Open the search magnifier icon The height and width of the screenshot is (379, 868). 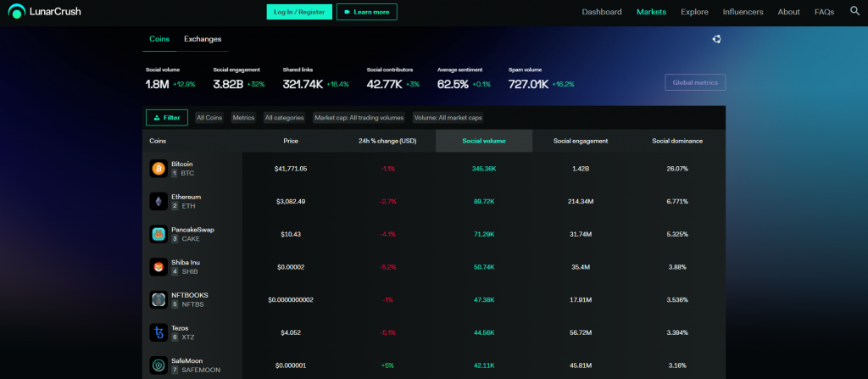(854, 10)
